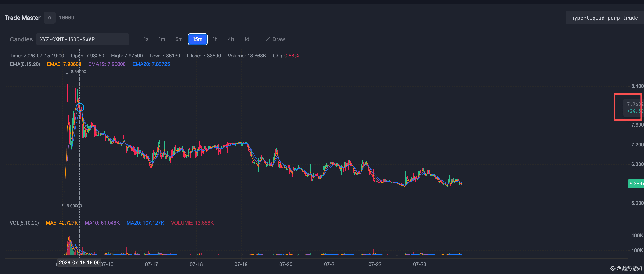This screenshot has width=644, height=274.
Task: Click the EMA20: 7.83725 value
Action: point(151,64)
